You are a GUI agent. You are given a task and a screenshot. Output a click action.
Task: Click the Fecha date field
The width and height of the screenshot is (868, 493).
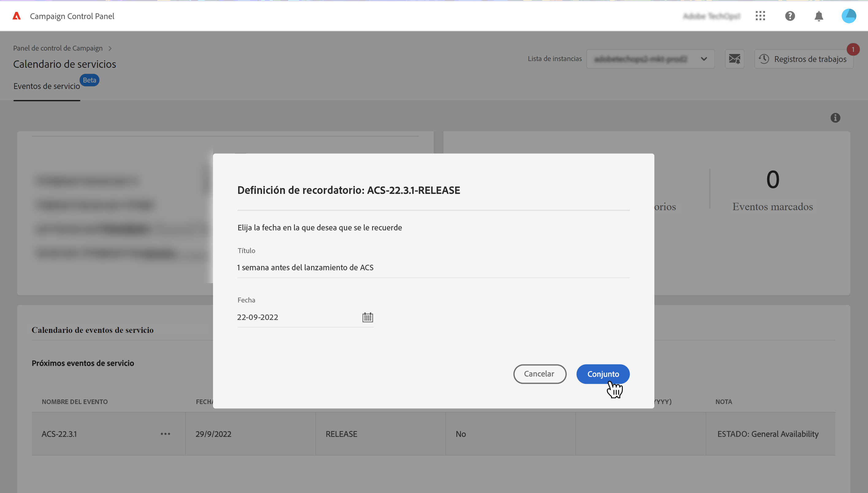pos(298,317)
